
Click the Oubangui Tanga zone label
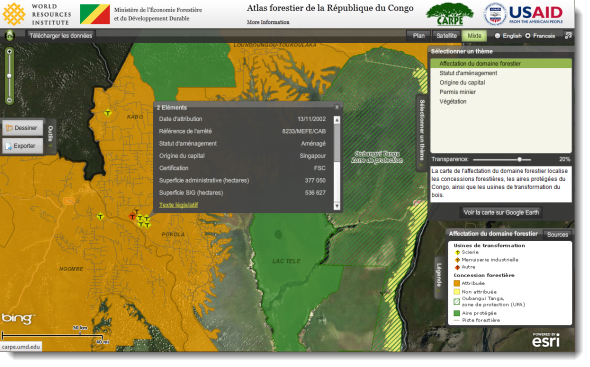click(377, 157)
